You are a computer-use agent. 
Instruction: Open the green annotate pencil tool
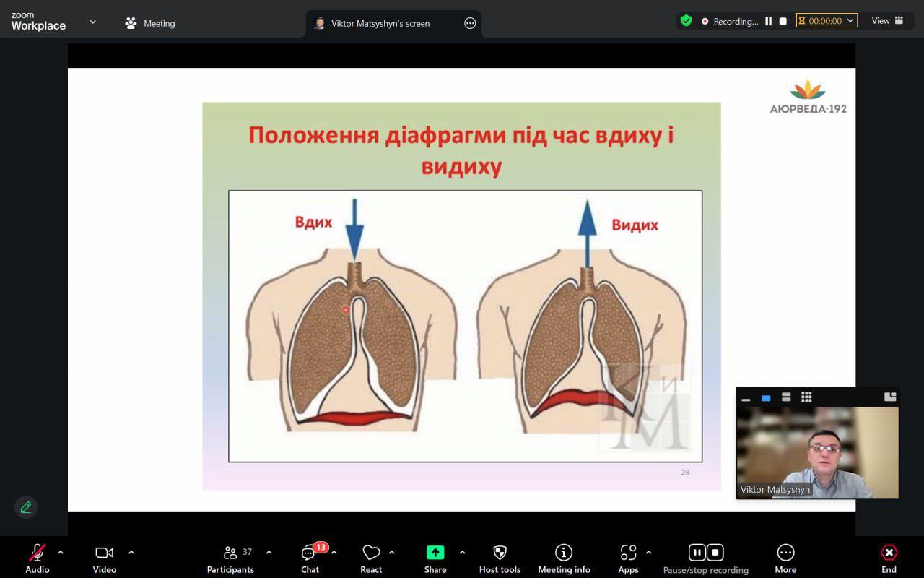coord(26,507)
